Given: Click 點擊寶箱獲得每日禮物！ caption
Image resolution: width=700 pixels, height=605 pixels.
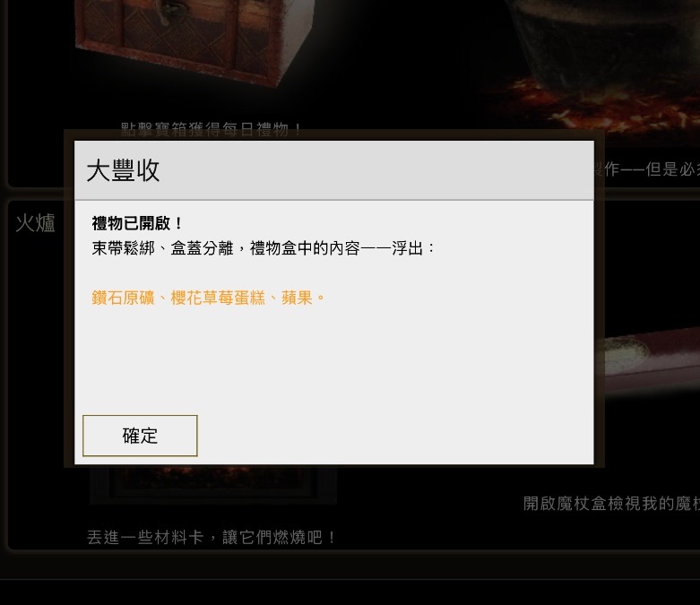Looking at the screenshot, I should tap(212, 129).
